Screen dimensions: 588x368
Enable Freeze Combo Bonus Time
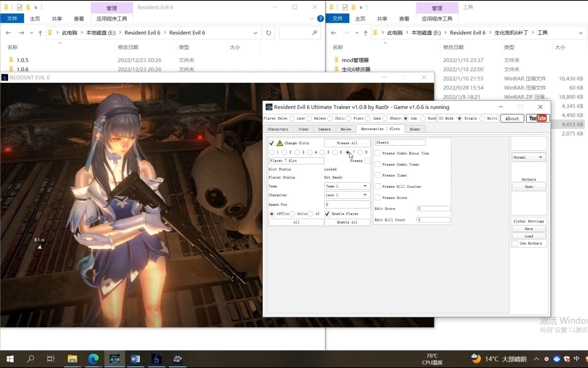coord(378,153)
